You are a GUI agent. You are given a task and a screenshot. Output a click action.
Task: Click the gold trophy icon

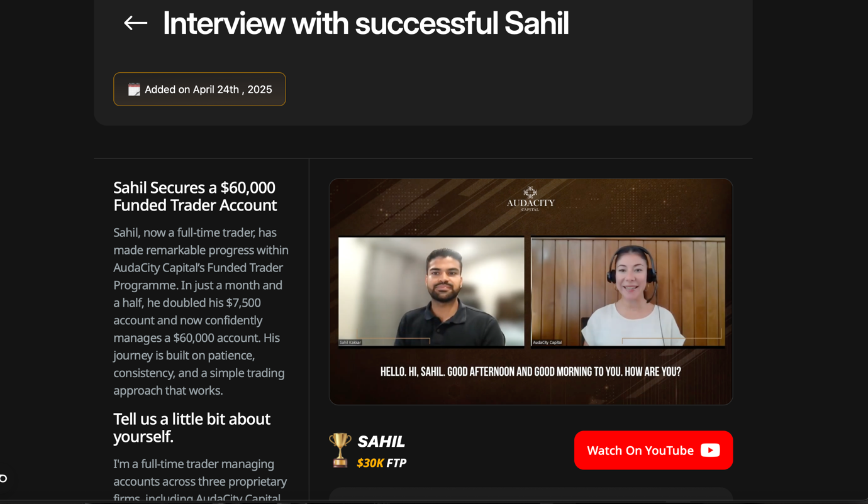(x=340, y=450)
